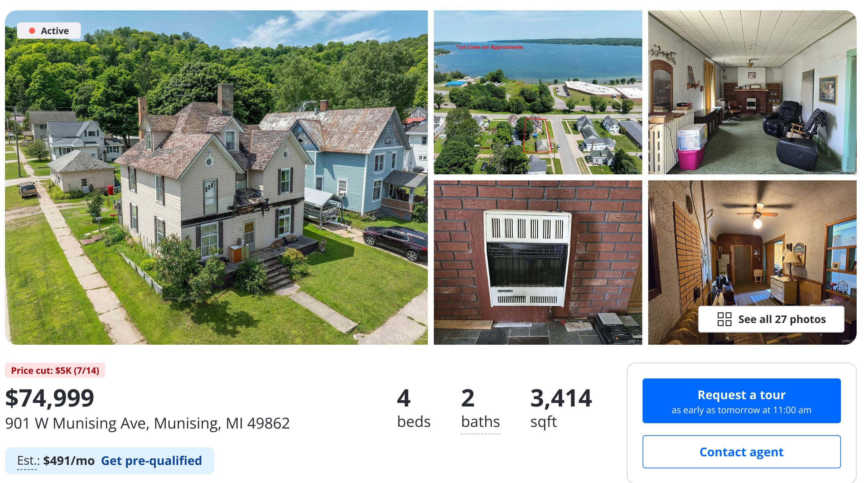Click the red Active status dot
Viewport: 868px width, 483px height.
pos(32,31)
